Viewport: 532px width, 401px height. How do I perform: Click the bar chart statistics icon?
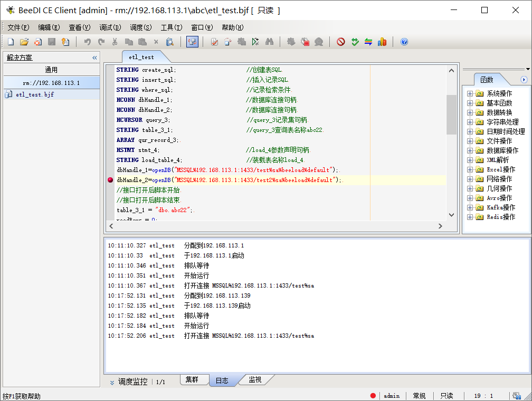coord(382,42)
